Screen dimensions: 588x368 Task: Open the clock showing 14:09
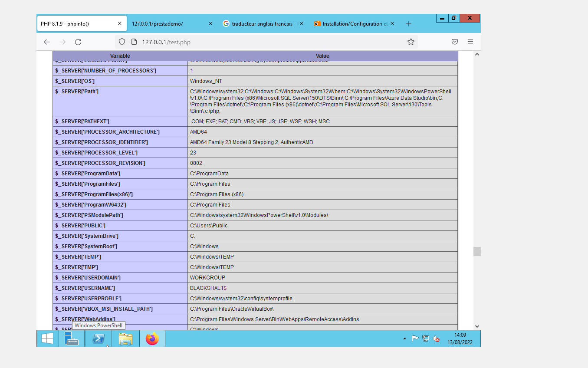click(x=460, y=338)
